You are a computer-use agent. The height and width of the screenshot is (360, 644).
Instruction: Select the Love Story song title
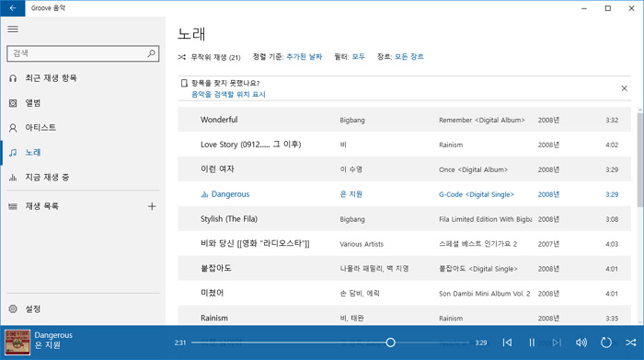(250, 145)
